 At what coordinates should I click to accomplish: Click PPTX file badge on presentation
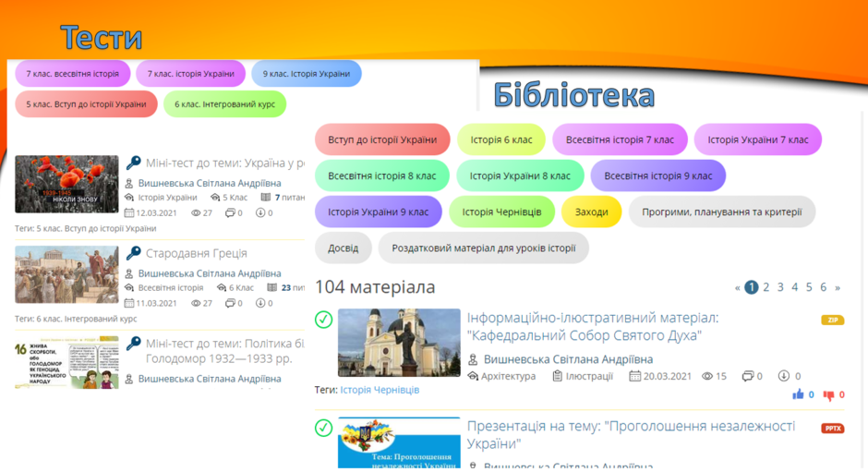point(833,429)
